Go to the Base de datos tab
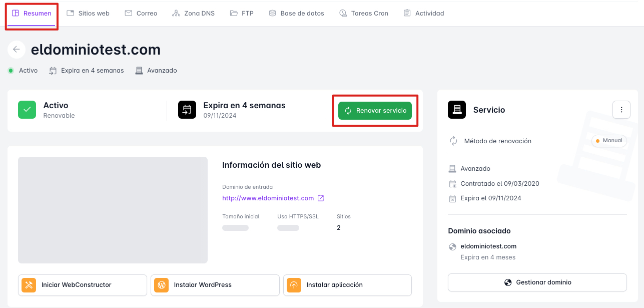This screenshot has height=308, width=644. click(x=296, y=14)
